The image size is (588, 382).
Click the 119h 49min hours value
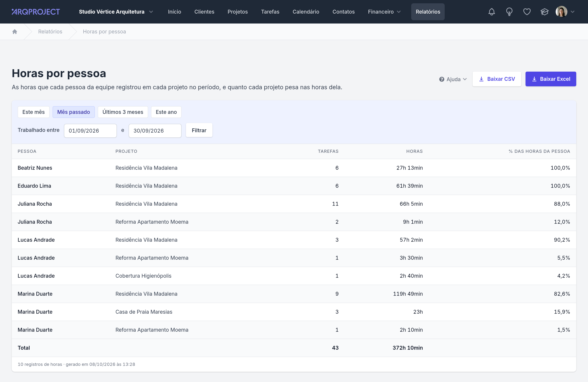click(x=408, y=294)
